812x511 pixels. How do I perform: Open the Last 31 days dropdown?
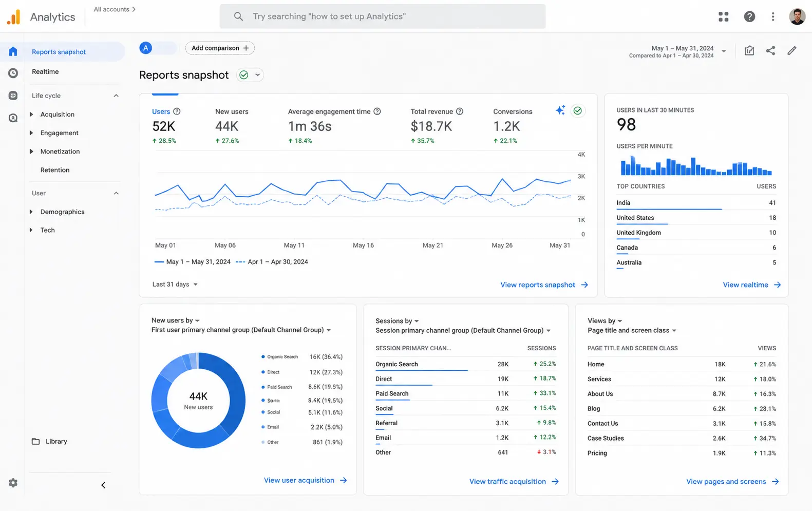[175, 284]
